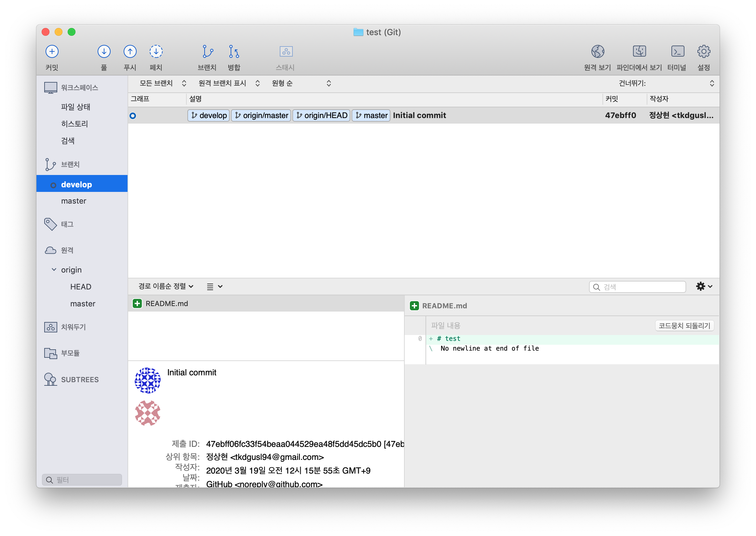756x536 pixels.
Task: Click the Reverse Hunk (코드뭉치 되돌리기) button
Action: pyautogui.click(x=684, y=326)
